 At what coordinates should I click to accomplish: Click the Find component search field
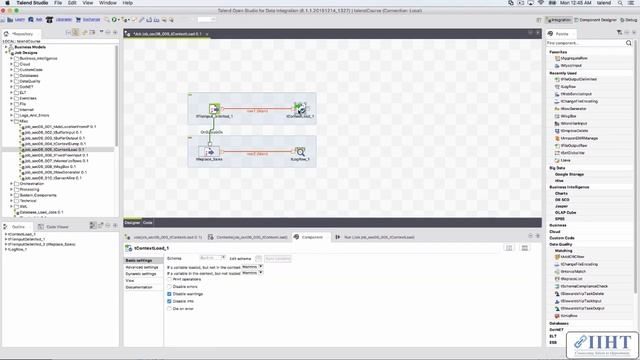585,43
